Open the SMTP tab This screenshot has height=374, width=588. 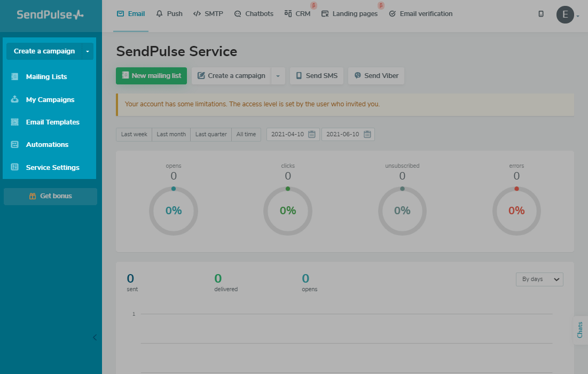coord(208,14)
